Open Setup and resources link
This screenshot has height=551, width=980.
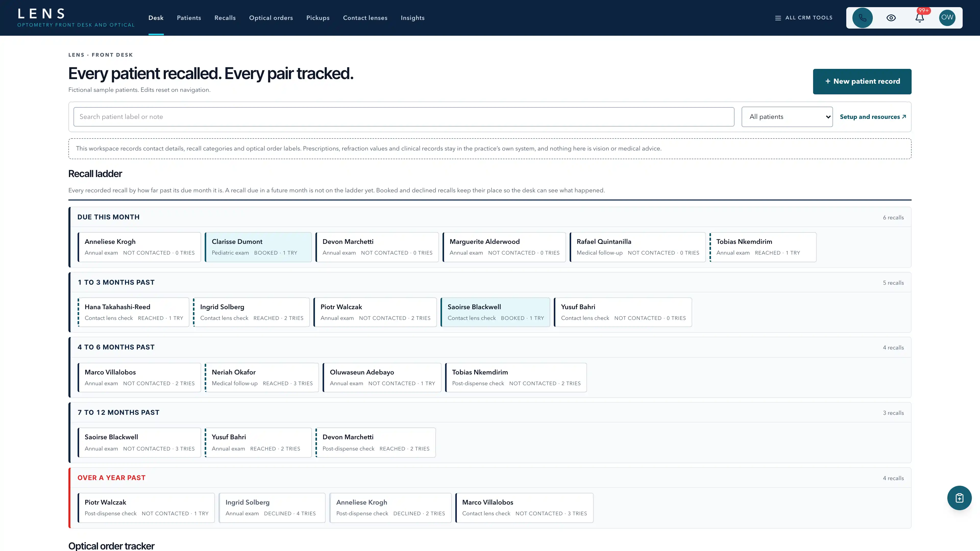pos(873,117)
